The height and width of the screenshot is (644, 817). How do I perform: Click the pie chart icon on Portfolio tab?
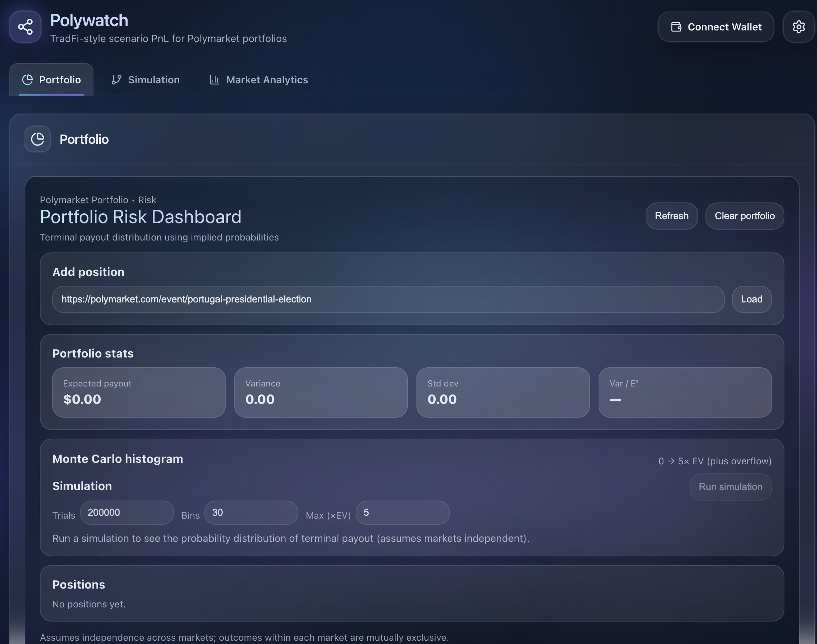click(28, 80)
